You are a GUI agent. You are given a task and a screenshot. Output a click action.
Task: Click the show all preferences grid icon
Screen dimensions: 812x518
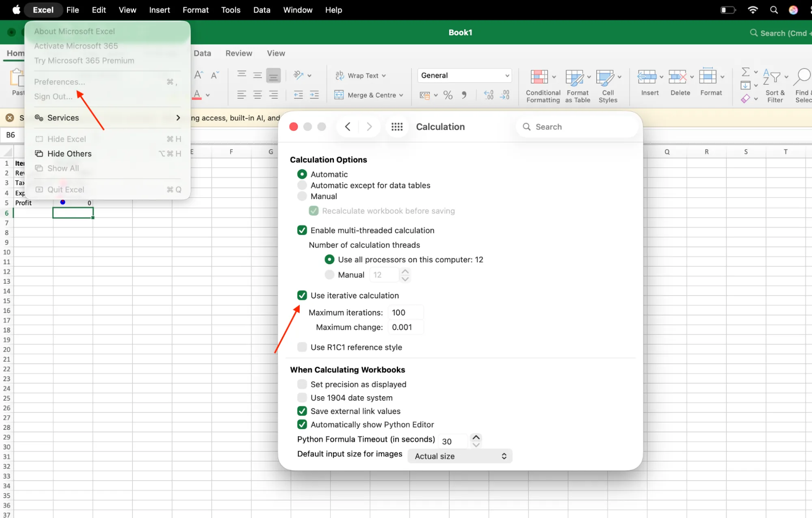tap(397, 127)
